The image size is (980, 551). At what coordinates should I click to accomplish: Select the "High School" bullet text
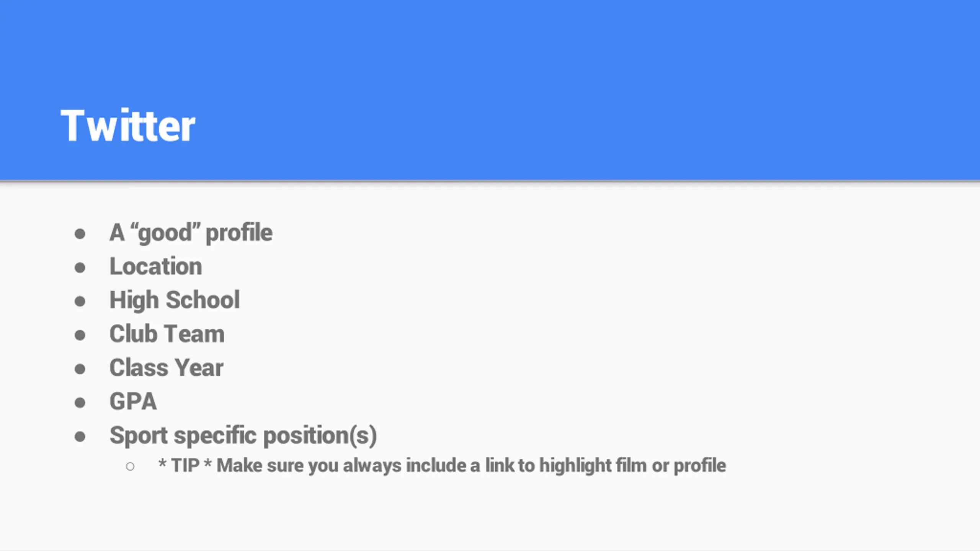(x=175, y=300)
